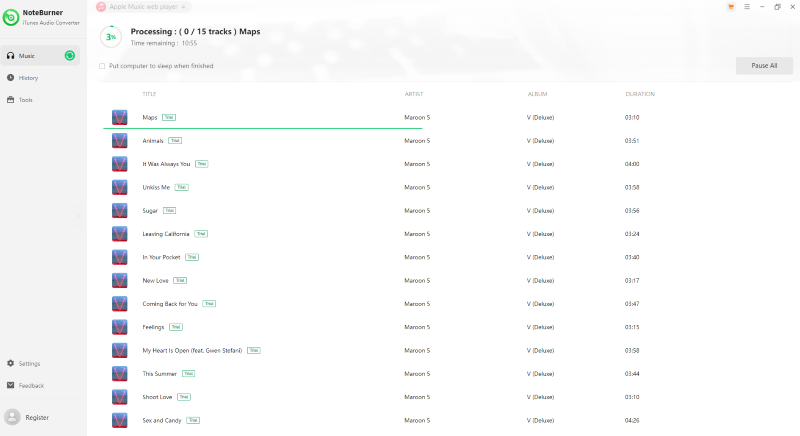Click the Register account button

click(x=37, y=417)
